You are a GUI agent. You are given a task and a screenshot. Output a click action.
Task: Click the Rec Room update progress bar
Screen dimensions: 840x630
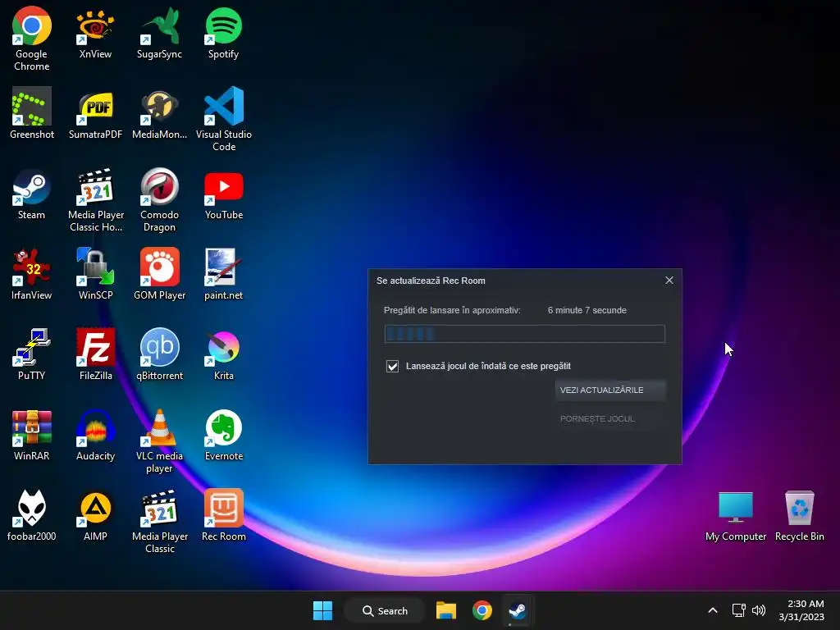tap(524, 334)
